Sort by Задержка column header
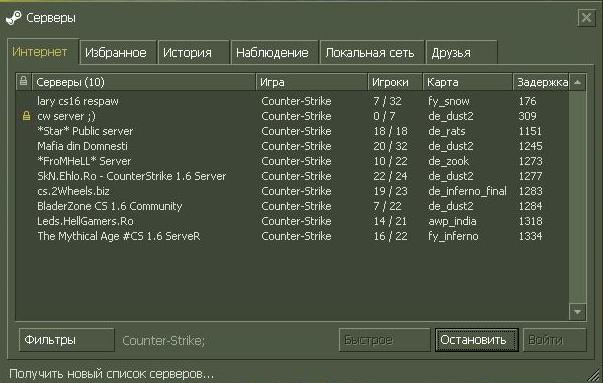603x383 pixels. pyautogui.click(x=541, y=82)
